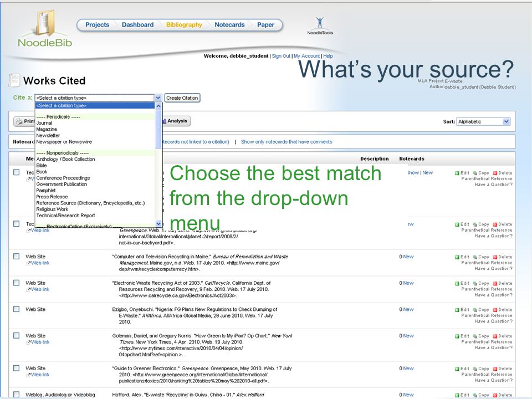Image resolution: width=532 pixels, height=399 pixels.
Task: Click the Edit icon in the Maine recycling row
Action: [x=457, y=257]
